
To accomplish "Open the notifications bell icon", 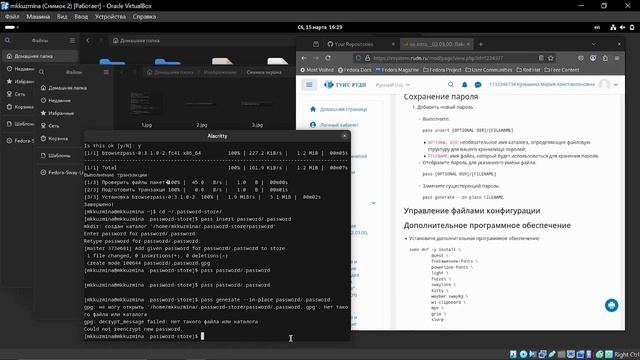I will click(x=464, y=84).
